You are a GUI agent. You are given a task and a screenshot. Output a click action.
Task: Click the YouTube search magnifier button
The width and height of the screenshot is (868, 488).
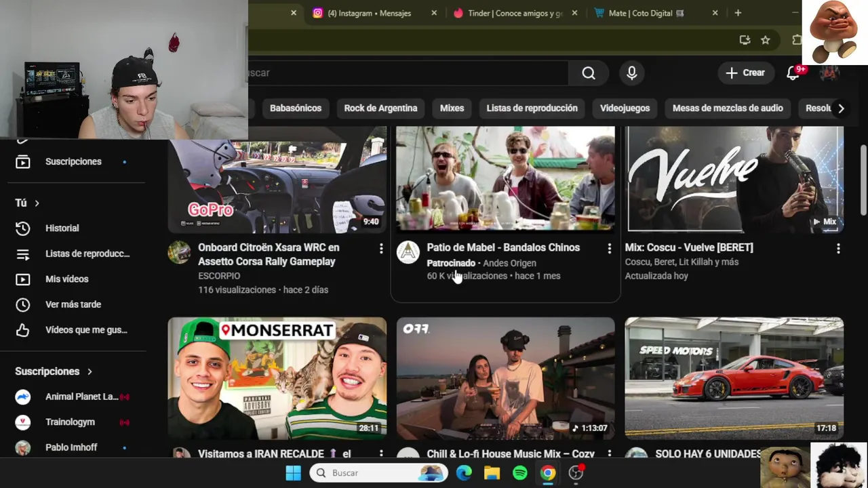click(589, 73)
